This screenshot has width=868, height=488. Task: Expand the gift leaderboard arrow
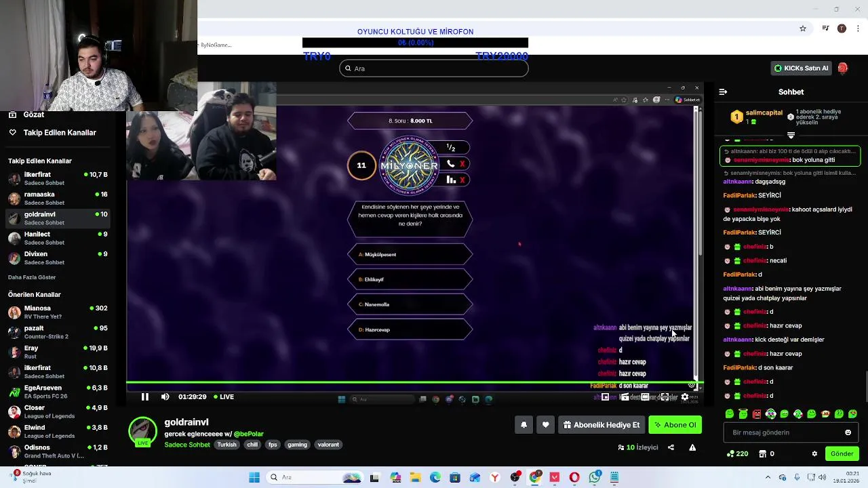click(x=791, y=136)
